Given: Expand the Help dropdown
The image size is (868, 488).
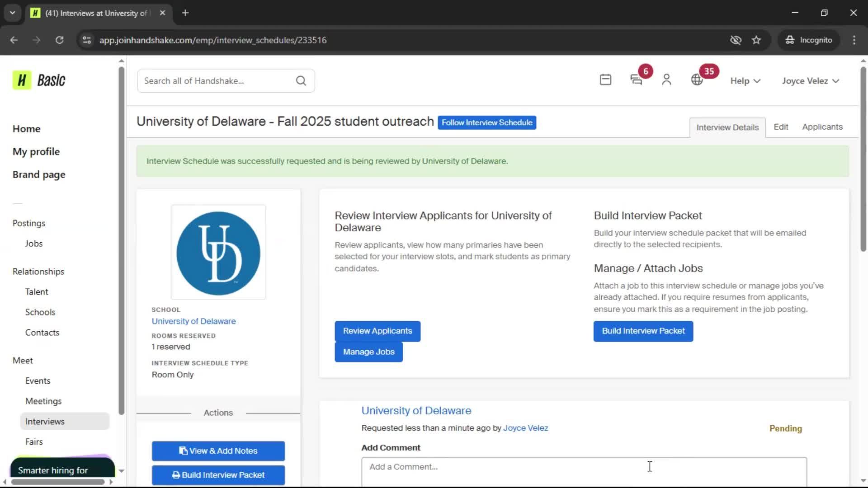Looking at the screenshot, I should tap(745, 81).
